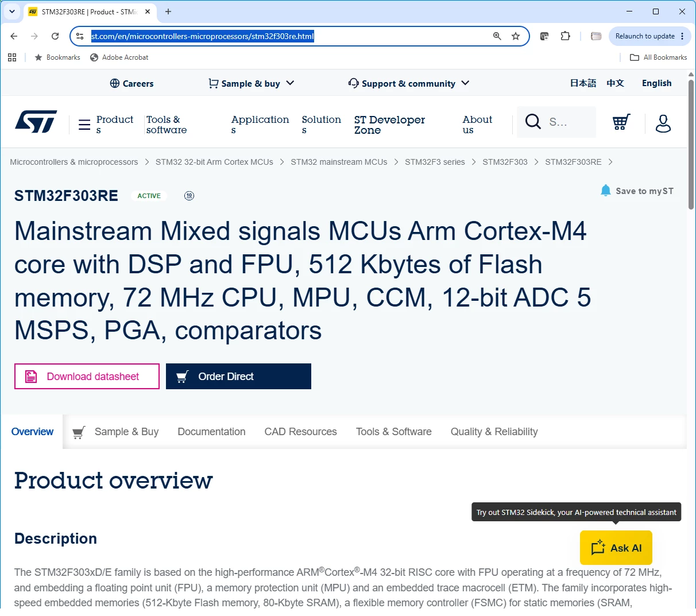Switch language to Japanese
This screenshot has height=616, width=696.
[583, 83]
